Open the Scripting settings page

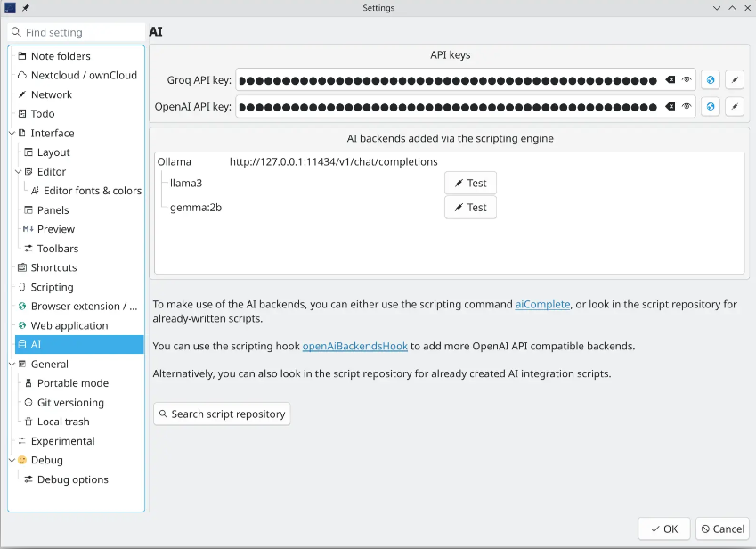pos(52,287)
